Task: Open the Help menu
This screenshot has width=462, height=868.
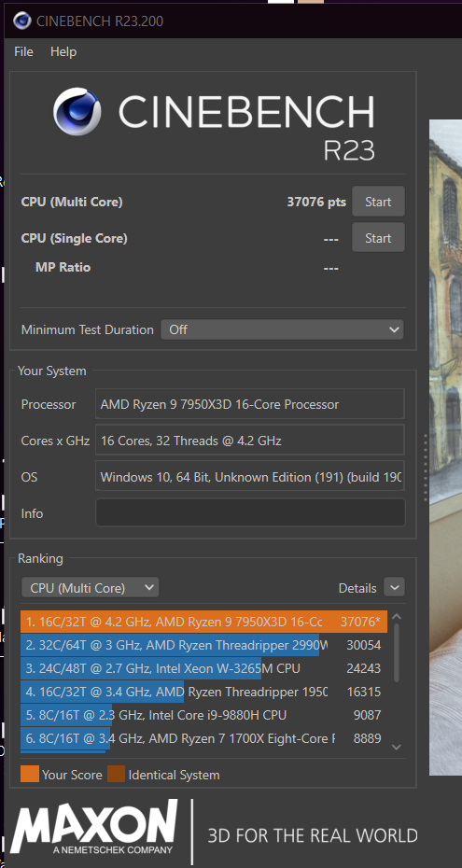Action: (63, 51)
